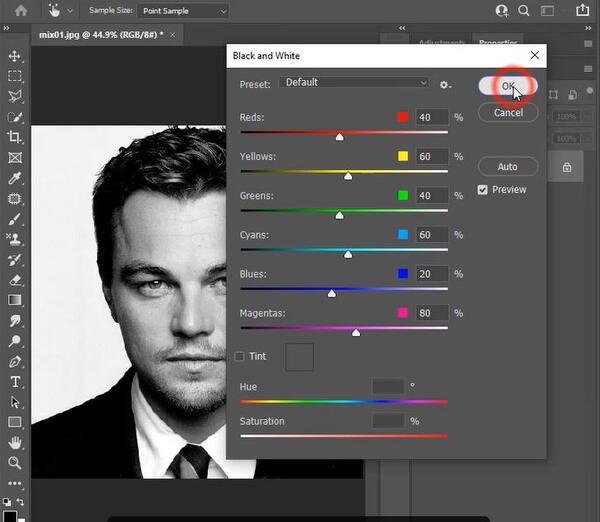Image resolution: width=600 pixels, height=522 pixels.
Task: Select the Pen tool
Action: (x=15, y=361)
